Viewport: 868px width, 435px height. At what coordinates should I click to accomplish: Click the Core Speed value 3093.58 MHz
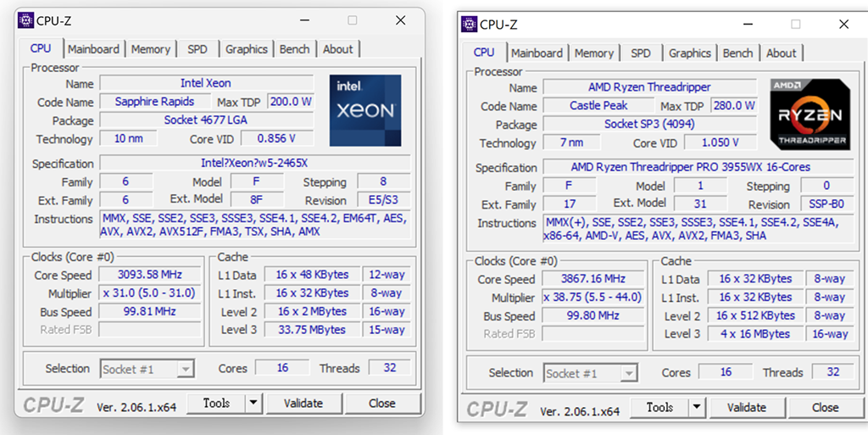[x=150, y=275]
